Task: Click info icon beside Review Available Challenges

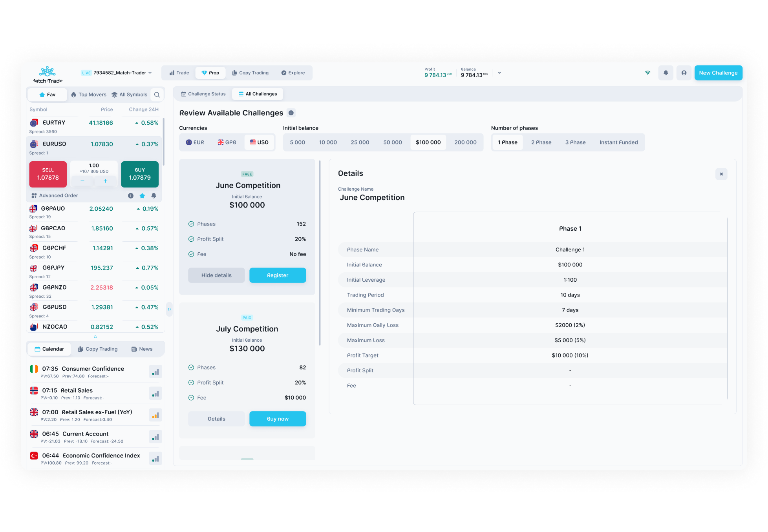Action: point(291,113)
